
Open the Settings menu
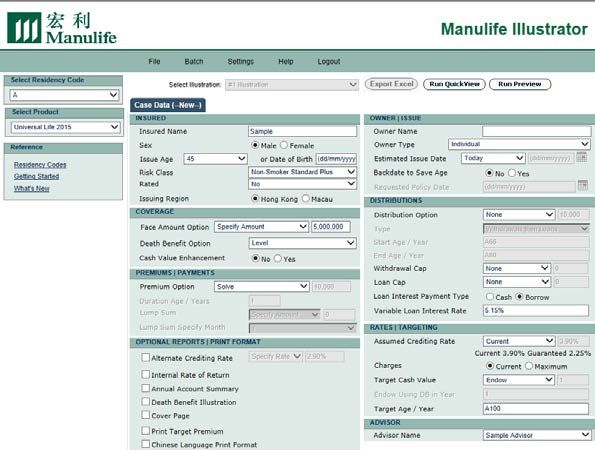[x=241, y=61]
